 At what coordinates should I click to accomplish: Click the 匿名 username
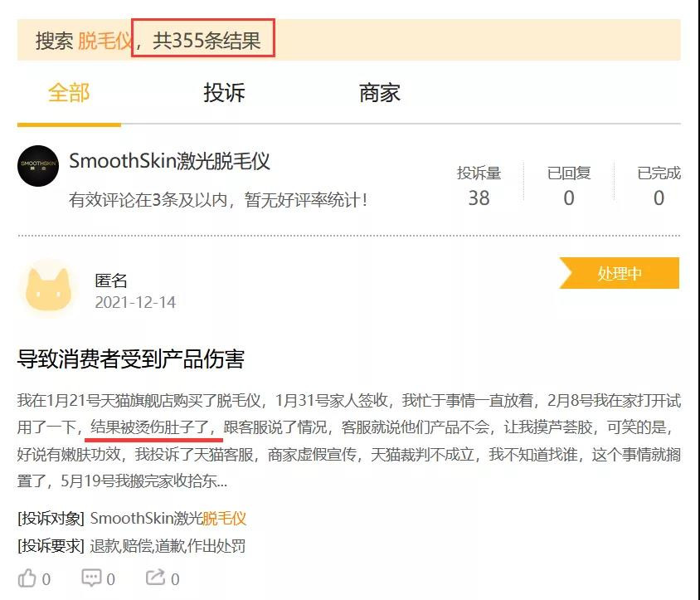point(111,280)
